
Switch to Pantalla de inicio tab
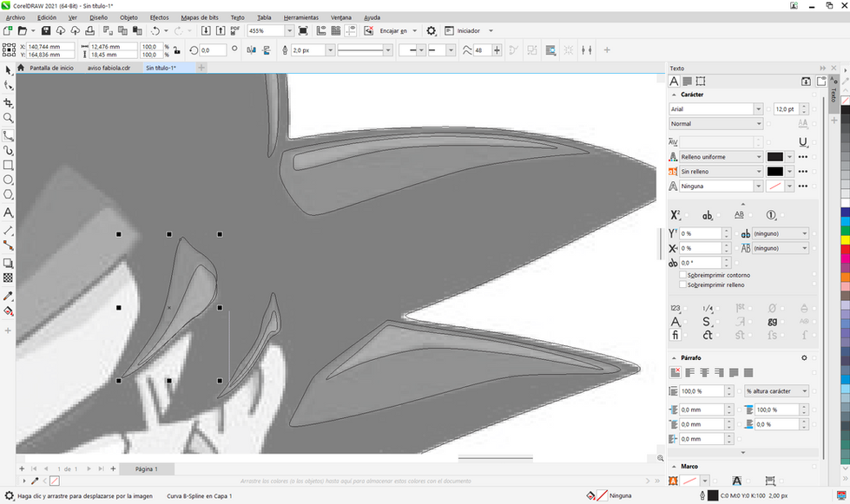coord(51,68)
